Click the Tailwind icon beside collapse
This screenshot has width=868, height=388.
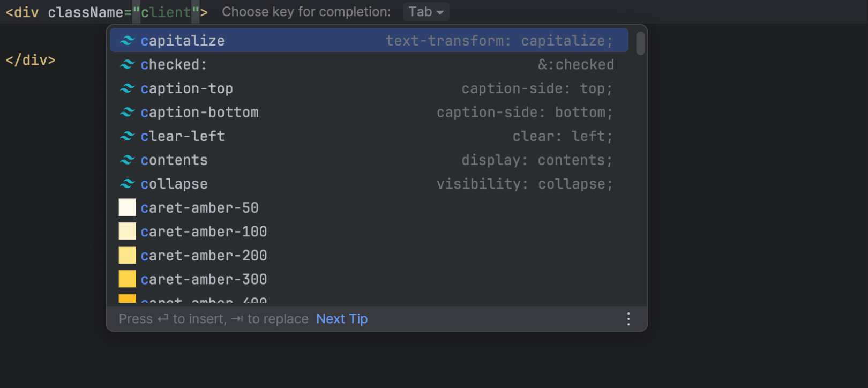127,184
